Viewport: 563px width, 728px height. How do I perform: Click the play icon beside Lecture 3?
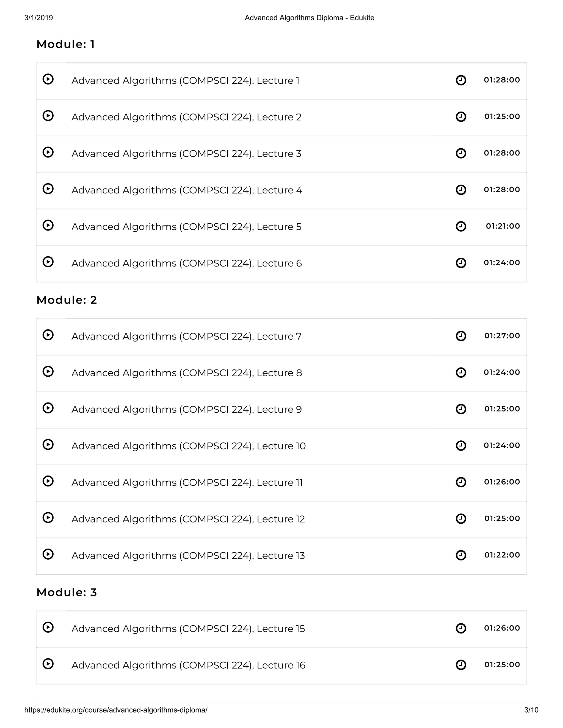point(48,152)
